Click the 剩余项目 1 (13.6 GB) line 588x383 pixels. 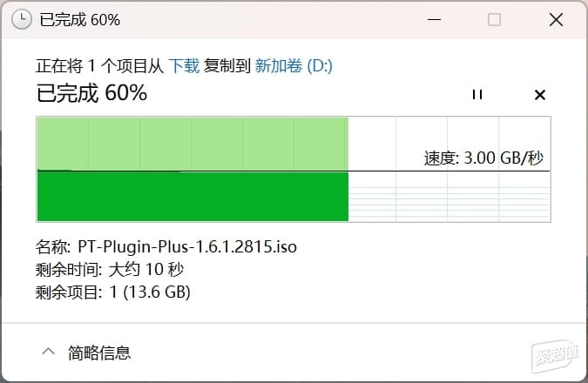click(x=113, y=292)
